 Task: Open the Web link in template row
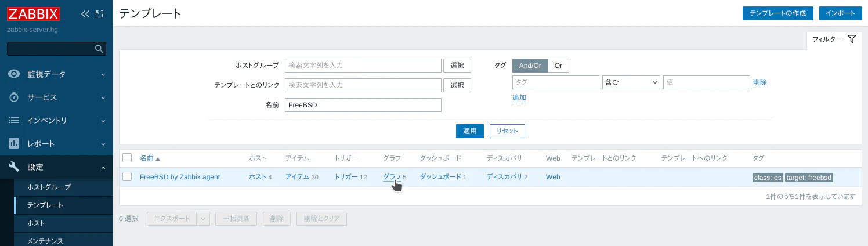coord(553,177)
